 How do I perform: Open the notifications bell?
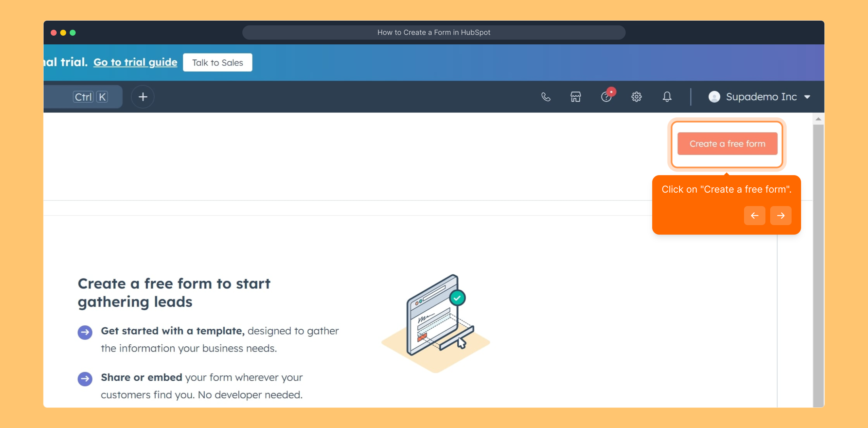click(x=667, y=97)
